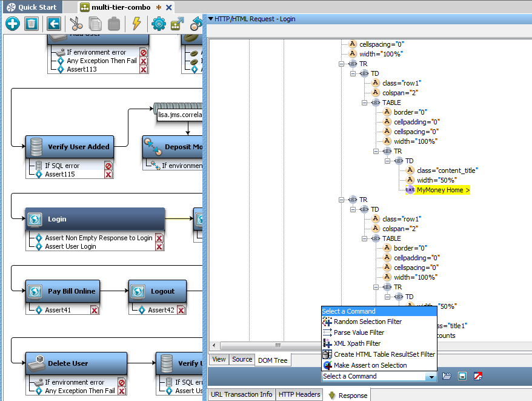
Task: Click the blue gear toolbar icon
Action: [x=159, y=24]
